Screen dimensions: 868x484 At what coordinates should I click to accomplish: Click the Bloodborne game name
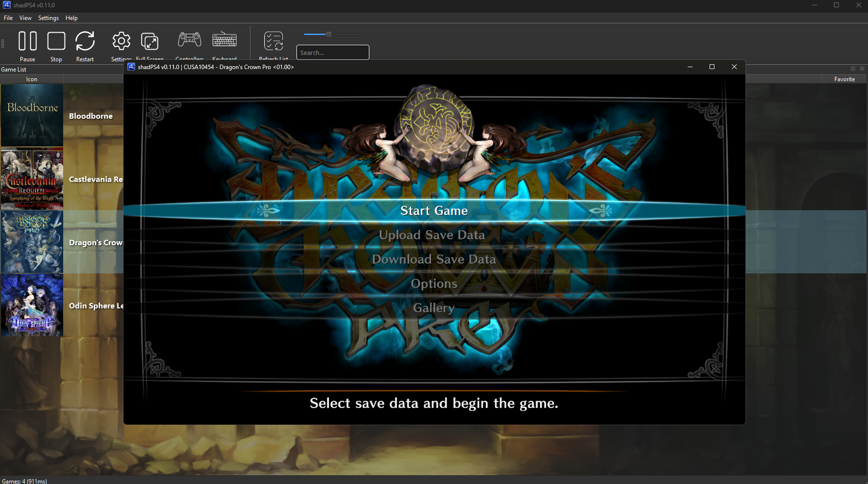[x=91, y=116]
